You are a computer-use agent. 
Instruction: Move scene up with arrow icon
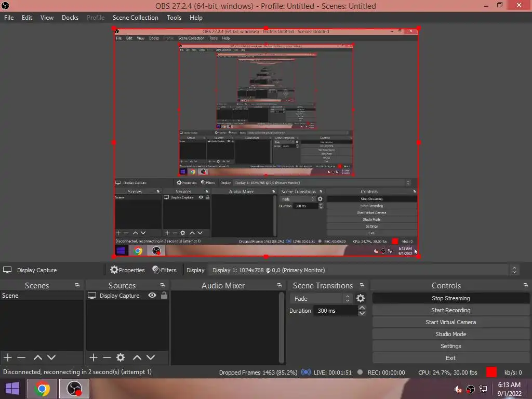[38, 357]
